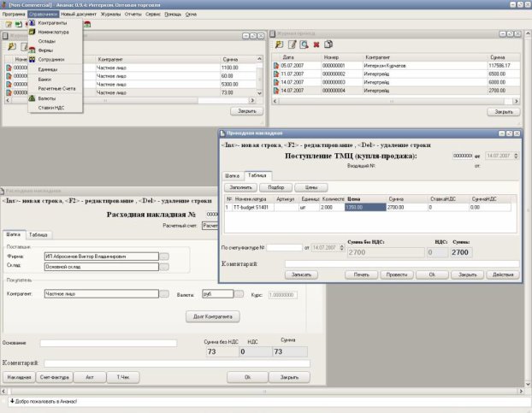Viewport: 532px width, 413px height.
Task: Click Печать button
Action: tap(361, 274)
